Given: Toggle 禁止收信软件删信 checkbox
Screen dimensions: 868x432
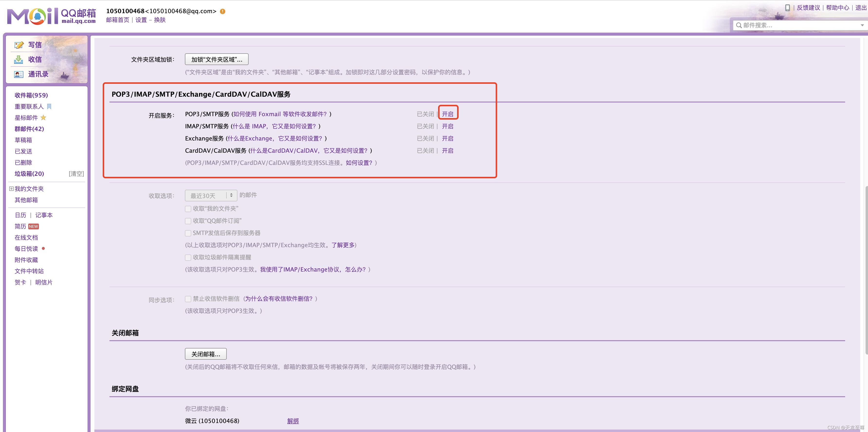Looking at the screenshot, I should pos(188,299).
